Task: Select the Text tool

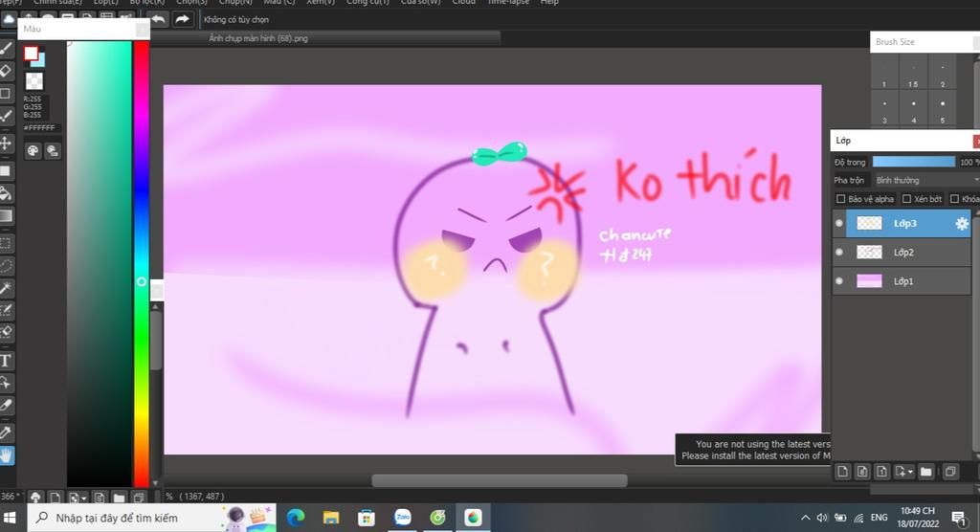Action: tap(7, 360)
